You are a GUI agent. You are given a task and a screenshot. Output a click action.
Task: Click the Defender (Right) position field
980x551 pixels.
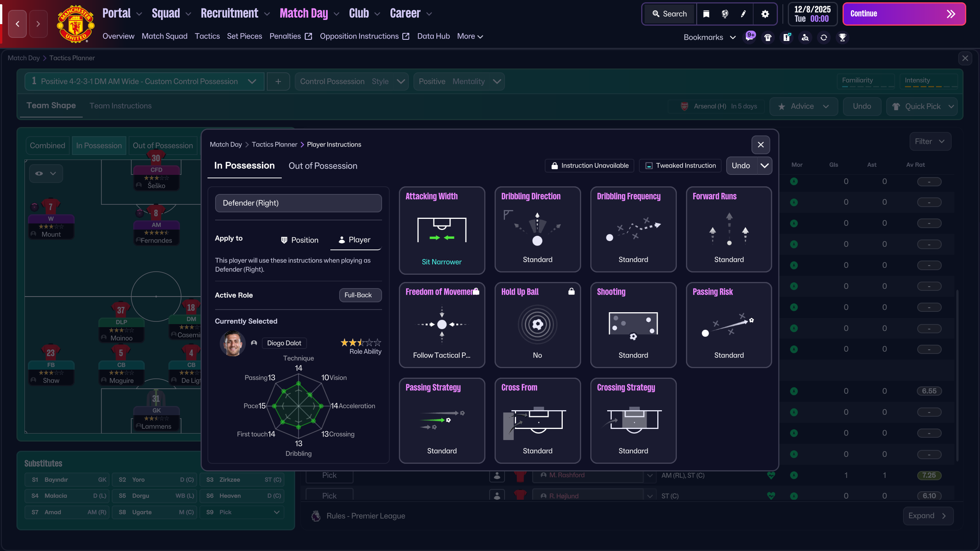(x=298, y=203)
